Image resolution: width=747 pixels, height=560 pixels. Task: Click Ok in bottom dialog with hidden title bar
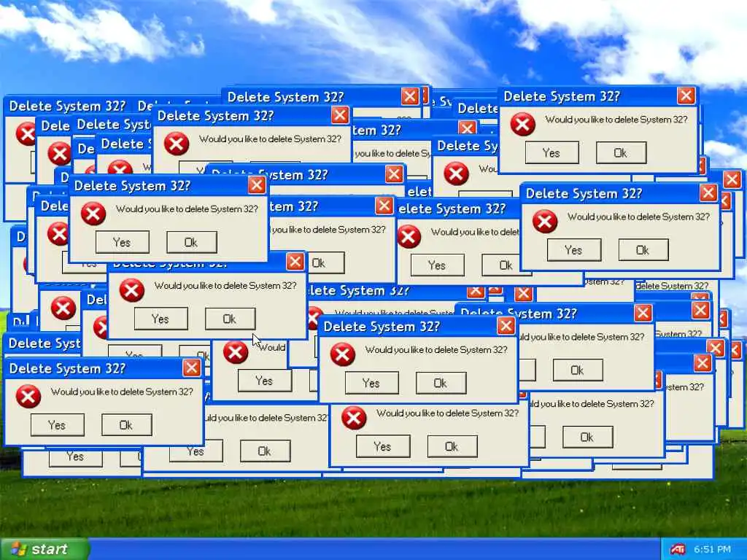[452, 446]
